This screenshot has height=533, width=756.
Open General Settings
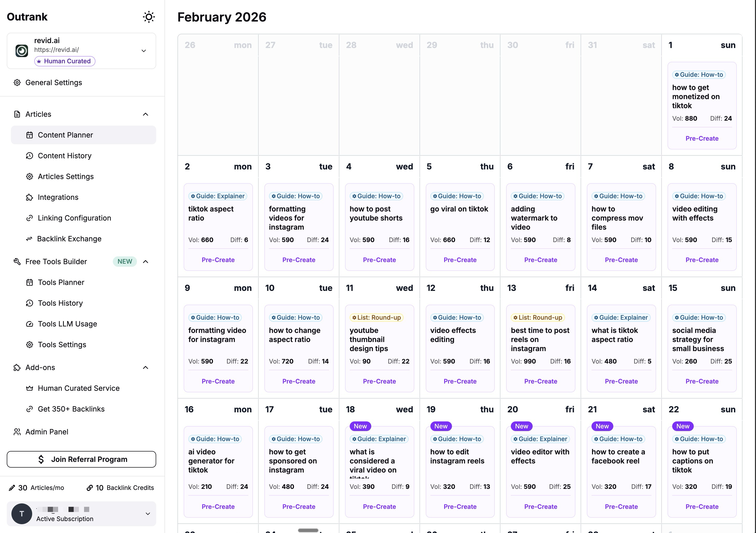[x=54, y=82]
